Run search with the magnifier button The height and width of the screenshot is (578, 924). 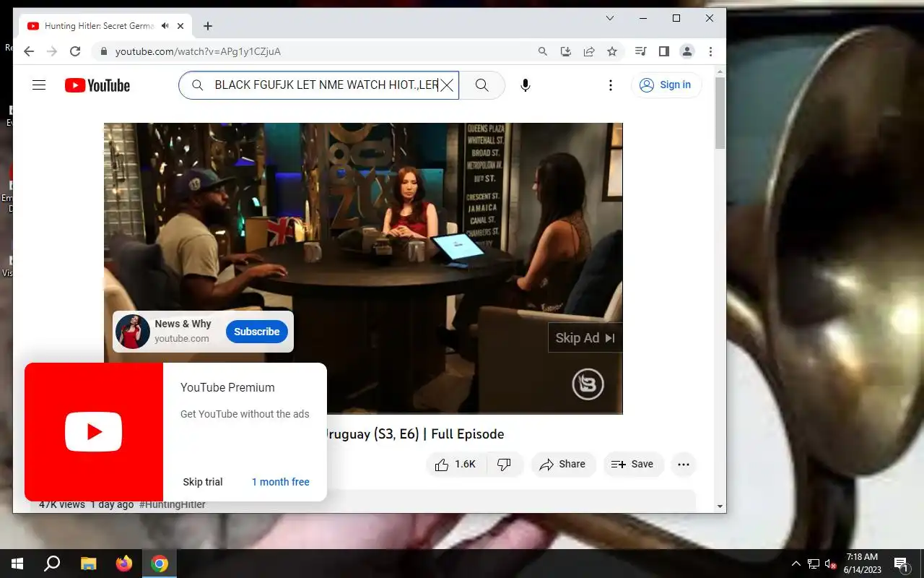(x=482, y=85)
